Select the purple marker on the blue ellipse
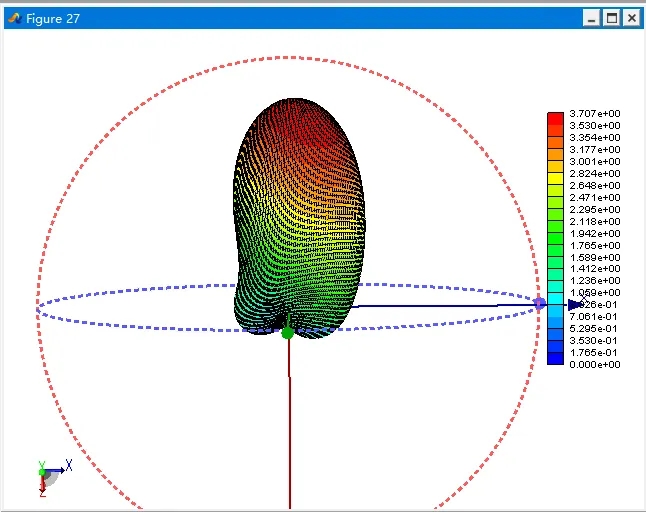This screenshot has width=646, height=512. click(x=540, y=303)
